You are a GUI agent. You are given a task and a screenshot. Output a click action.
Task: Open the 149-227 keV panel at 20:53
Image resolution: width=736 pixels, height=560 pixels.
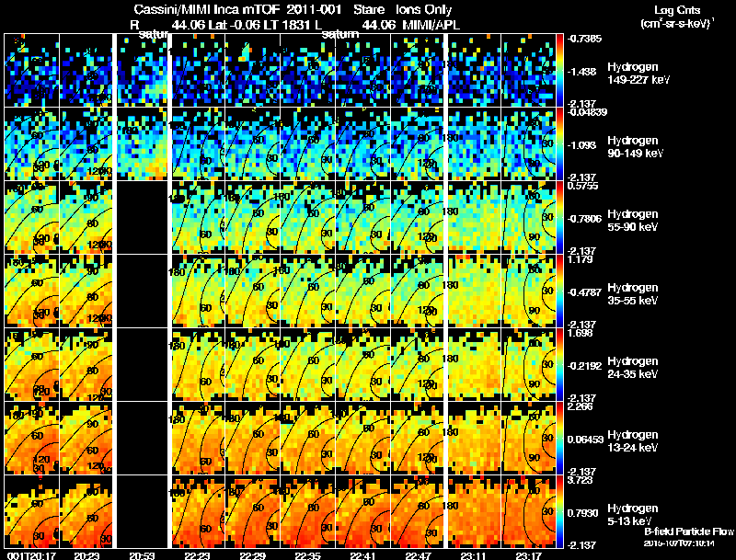pyautogui.click(x=142, y=71)
